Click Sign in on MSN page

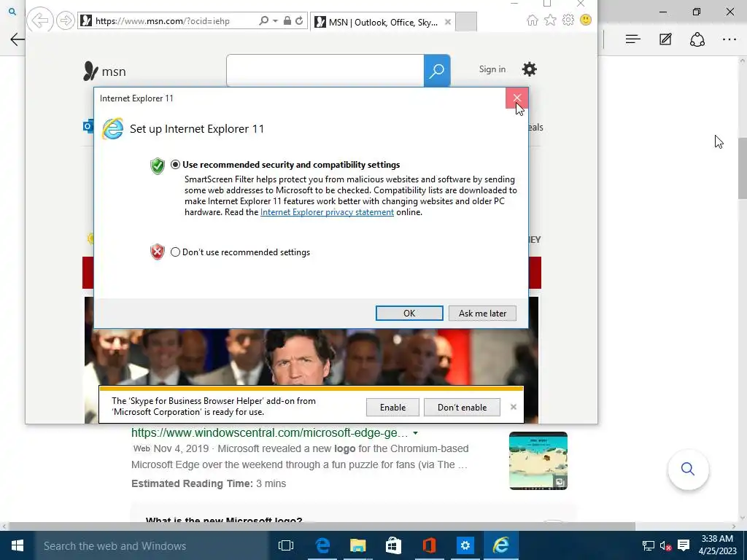(492, 69)
